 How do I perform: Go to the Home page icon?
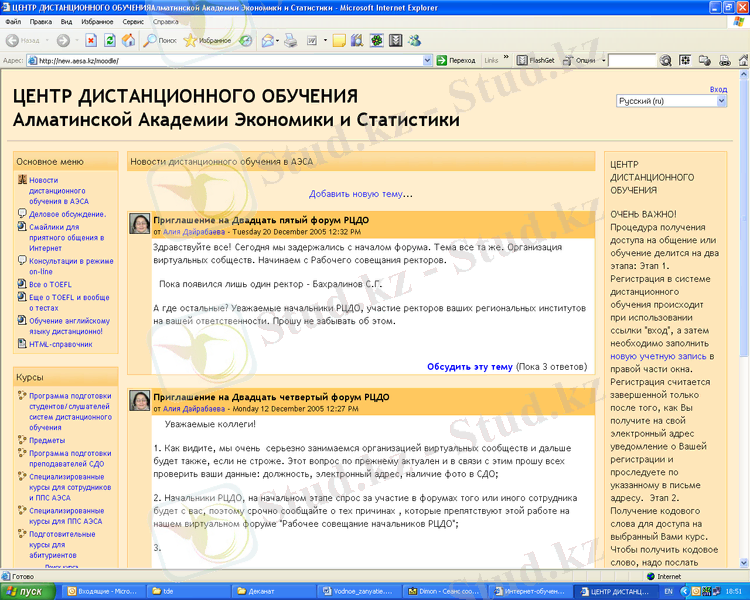pyautogui.click(x=128, y=41)
